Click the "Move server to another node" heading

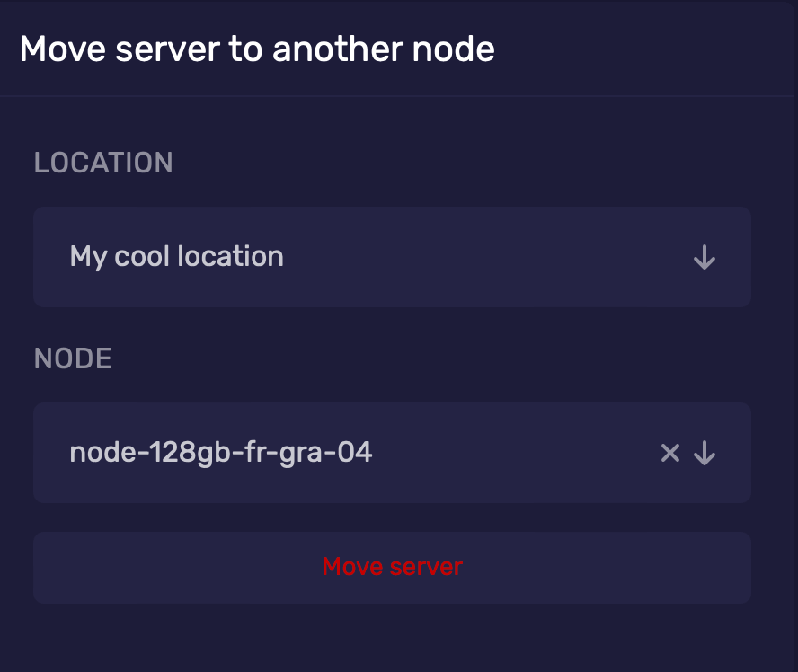257,49
